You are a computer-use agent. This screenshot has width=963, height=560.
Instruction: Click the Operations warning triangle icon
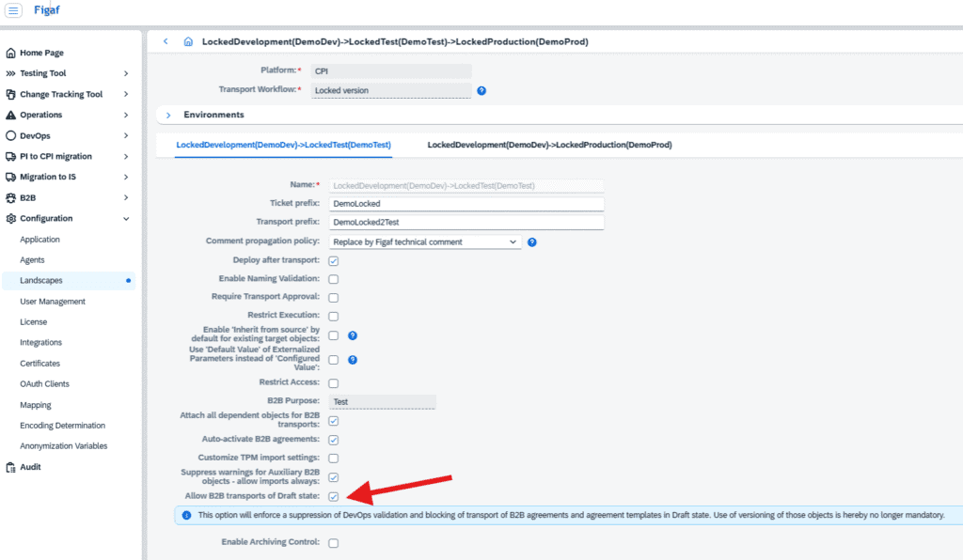click(10, 115)
